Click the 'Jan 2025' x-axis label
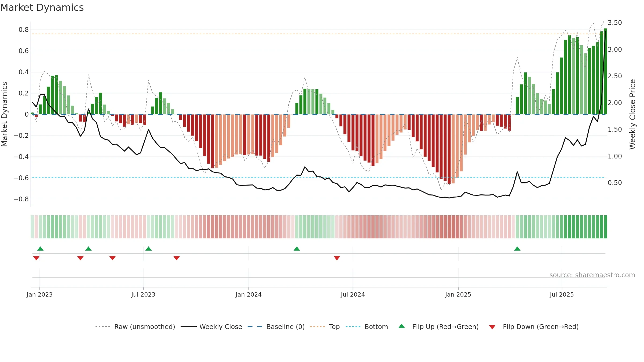 (458, 294)
